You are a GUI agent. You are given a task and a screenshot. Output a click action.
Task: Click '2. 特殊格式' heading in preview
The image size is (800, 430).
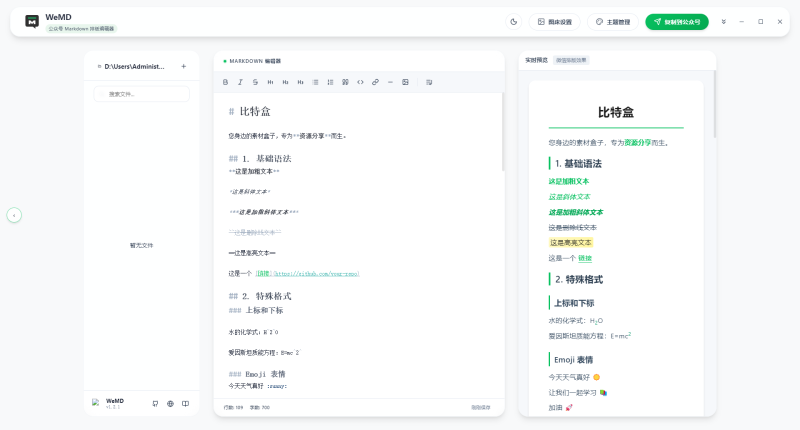579,280
